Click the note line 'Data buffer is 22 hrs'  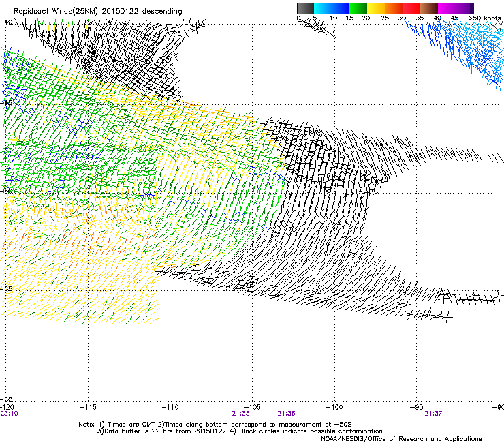240,431
